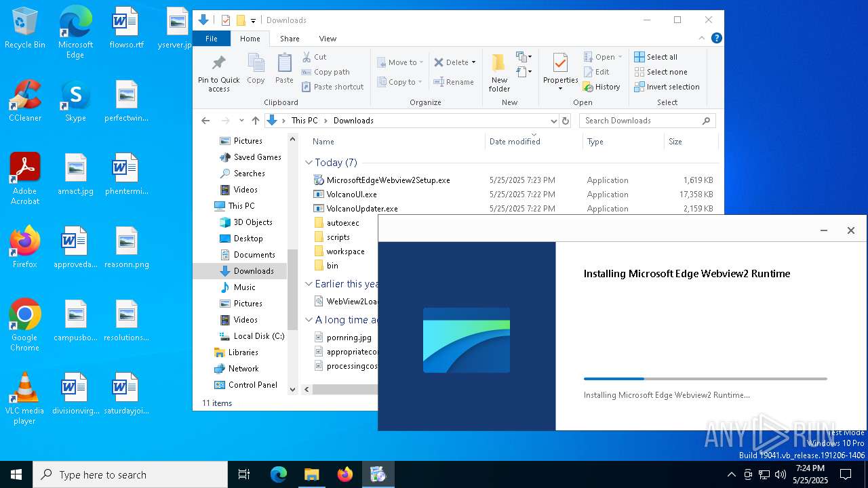Switch to the View ribbon tab
The image size is (868, 488).
click(328, 39)
